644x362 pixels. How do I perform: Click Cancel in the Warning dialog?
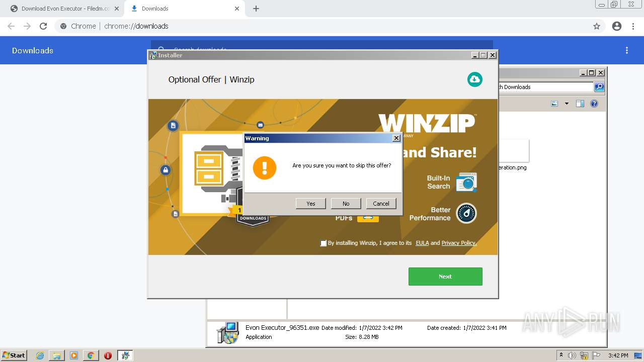(381, 204)
